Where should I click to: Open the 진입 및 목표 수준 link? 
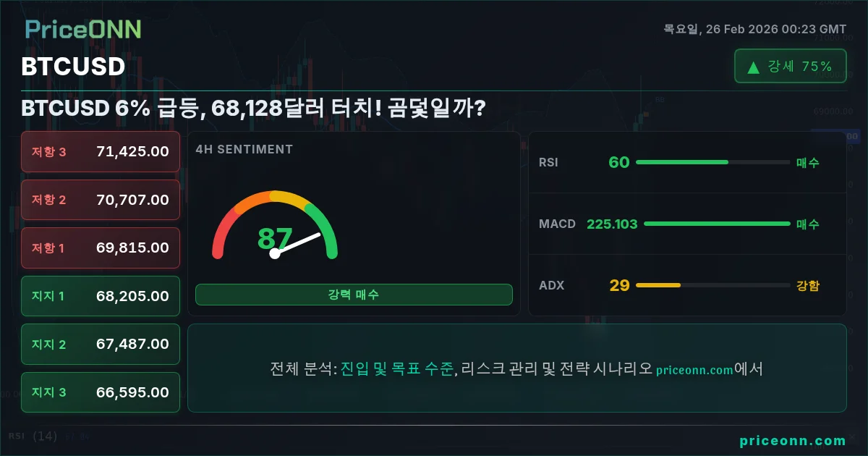point(397,368)
